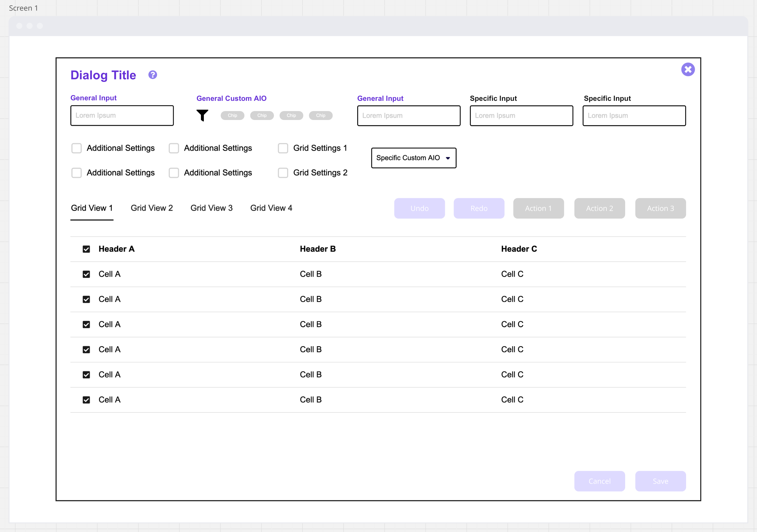Click the Action 2 button
This screenshot has height=532, width=757.
[x=599, y=208]
